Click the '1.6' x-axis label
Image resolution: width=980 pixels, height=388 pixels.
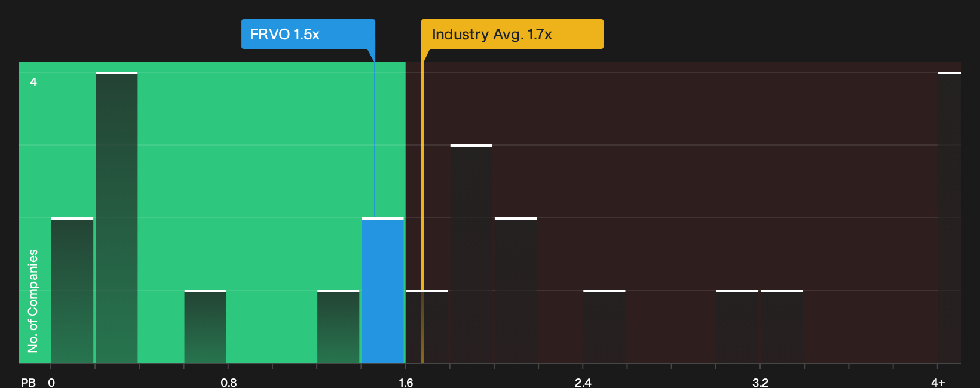[406, 382]
